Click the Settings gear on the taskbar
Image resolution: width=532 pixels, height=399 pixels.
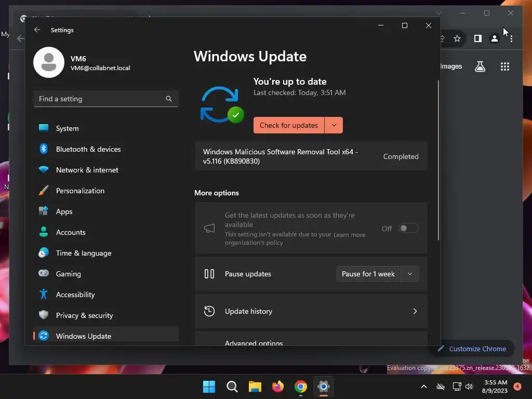coord(324,387)
